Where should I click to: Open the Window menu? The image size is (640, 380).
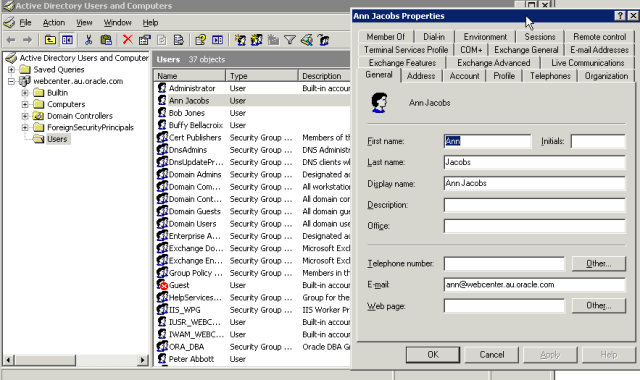118,22
